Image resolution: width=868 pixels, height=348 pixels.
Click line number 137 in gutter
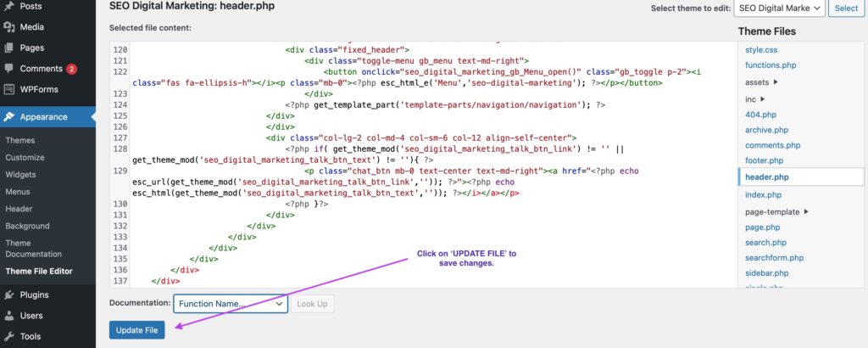120,281
